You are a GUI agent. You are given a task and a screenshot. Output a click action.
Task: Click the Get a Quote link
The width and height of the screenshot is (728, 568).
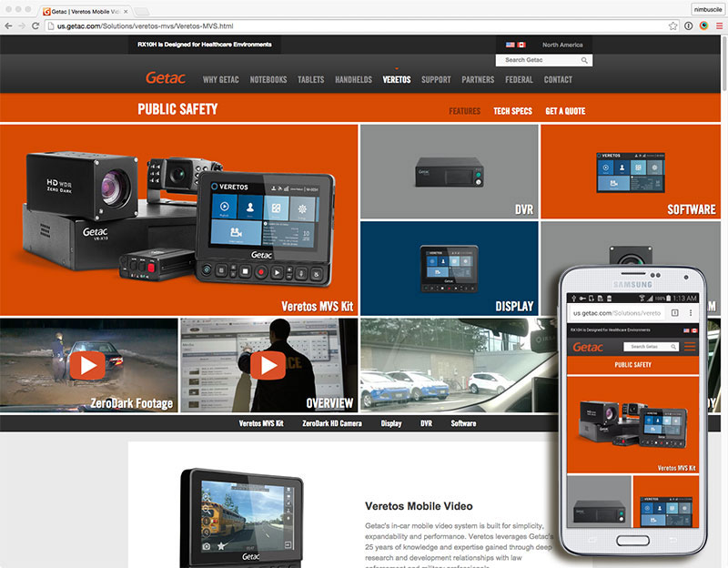click(x=565, y=111)
